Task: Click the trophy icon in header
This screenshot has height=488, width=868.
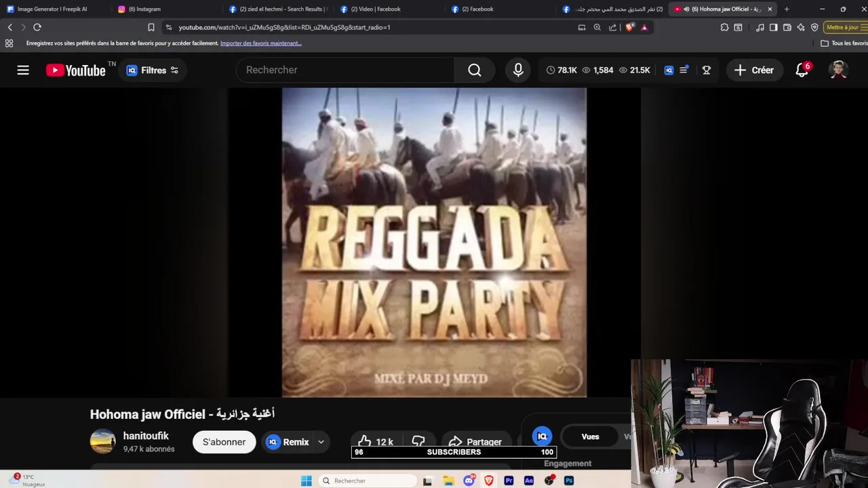Action: (706, 70)
